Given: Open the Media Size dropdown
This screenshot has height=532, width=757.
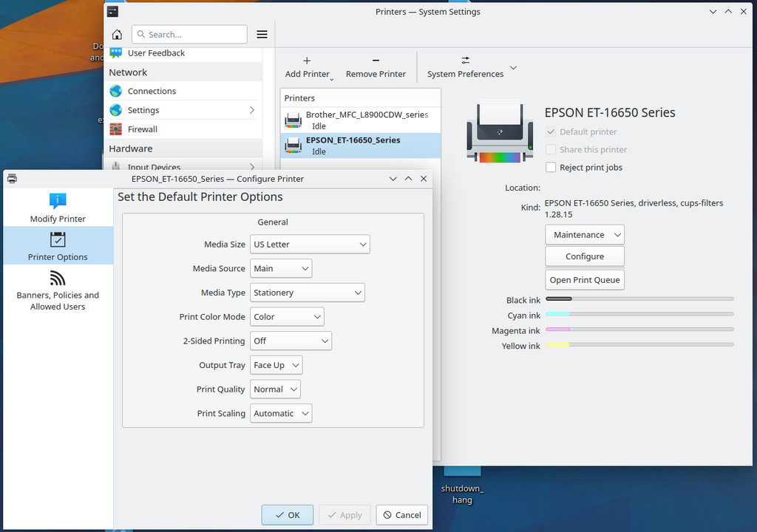Looking at the screenshot, I should click(310, 245).
